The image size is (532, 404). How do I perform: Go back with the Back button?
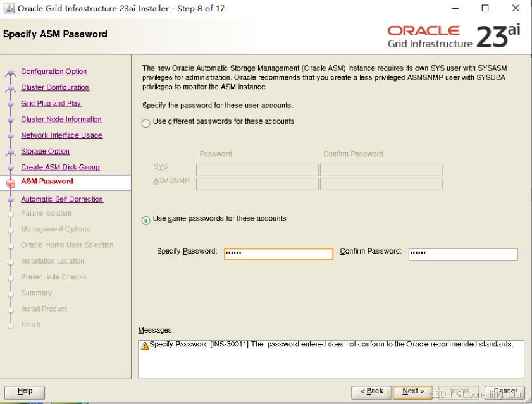371,391
